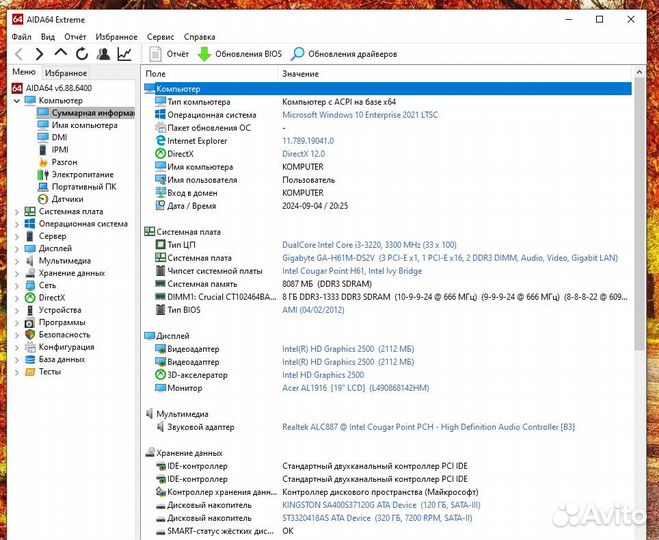Image resolution: width=659 pixels, height=540 pixels.
Task: Click the Безопасность shield icon
Action: [x=30, y=335]
